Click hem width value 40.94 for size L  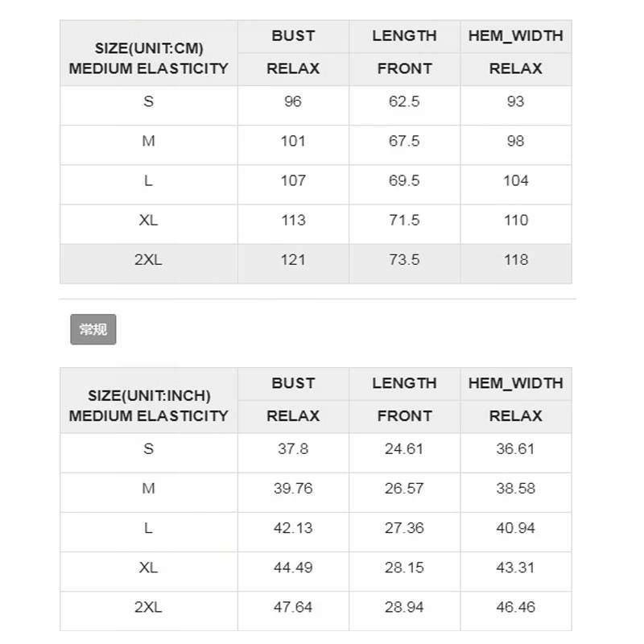(516, 528)
